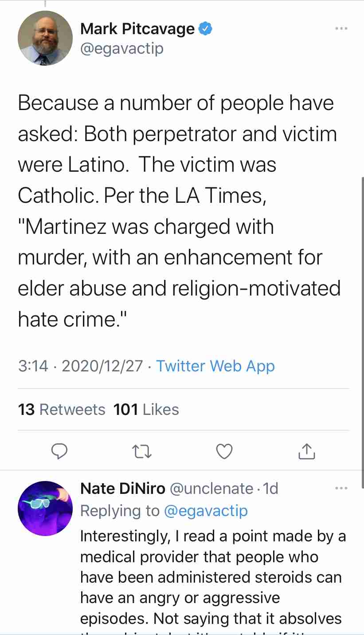The image size is (364, 635).
Task: Tap the reply speech bubble icon
Action: click(59, 451)
